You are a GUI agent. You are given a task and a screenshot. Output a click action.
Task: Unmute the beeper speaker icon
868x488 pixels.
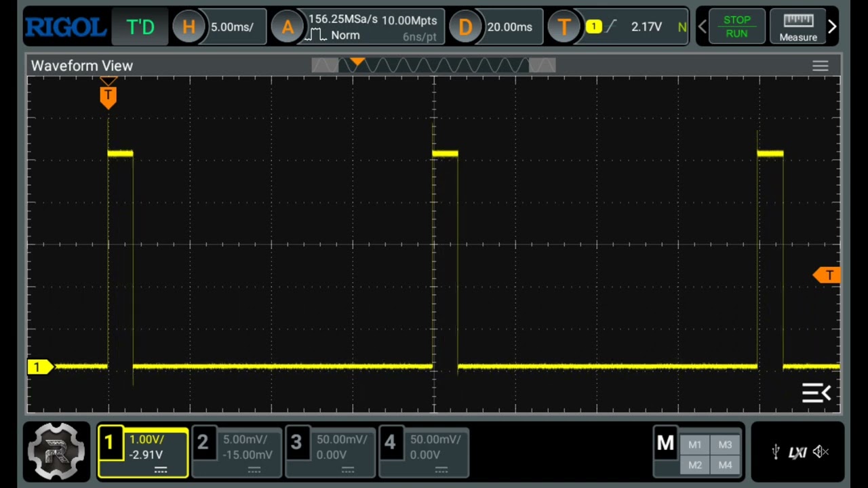(821, 452)
